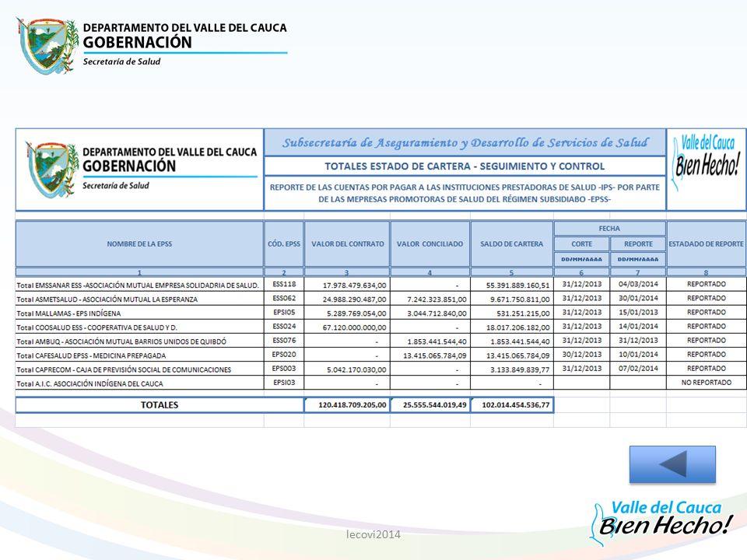Click conciliated value 3.044.712.840,00
Image resolution: width=747 pixels, height=560 pixels.
[437, 313]
